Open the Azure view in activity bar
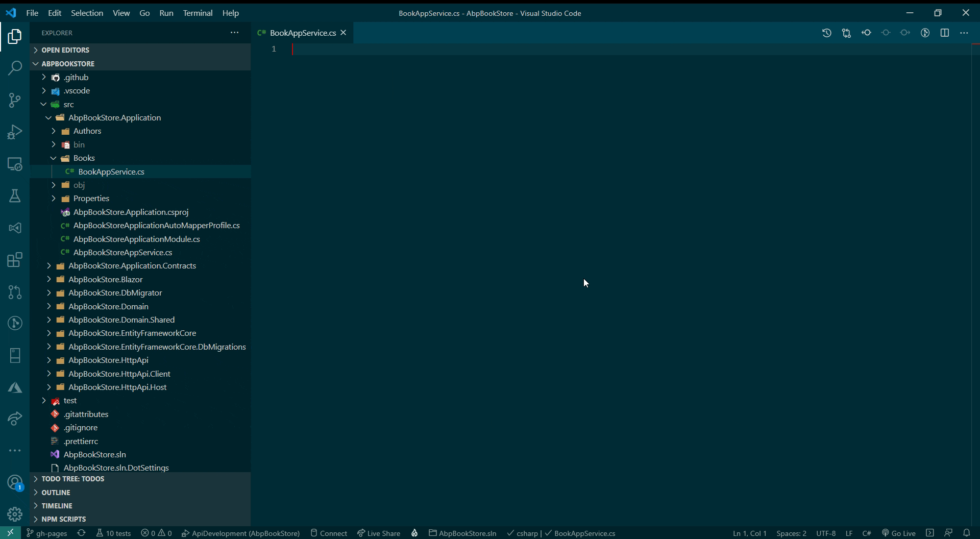This screenshot has height=539, width=980. (x=15, y=387)
